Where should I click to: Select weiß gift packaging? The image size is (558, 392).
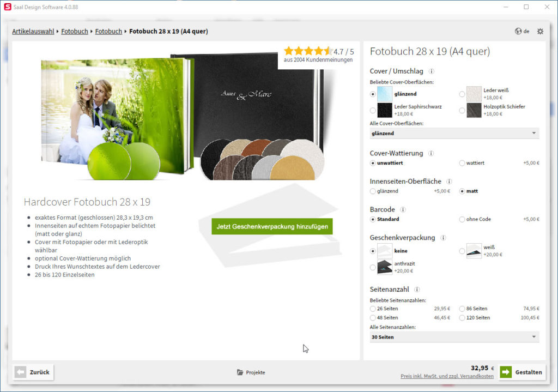(462, 251)
